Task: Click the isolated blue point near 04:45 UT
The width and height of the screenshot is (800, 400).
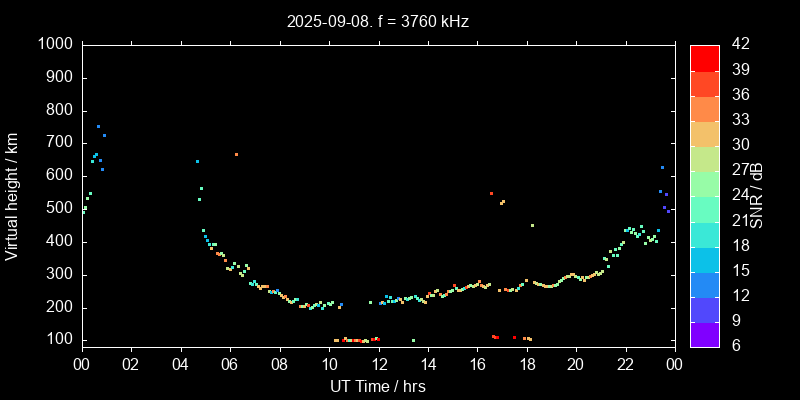Action: point(197,161)
